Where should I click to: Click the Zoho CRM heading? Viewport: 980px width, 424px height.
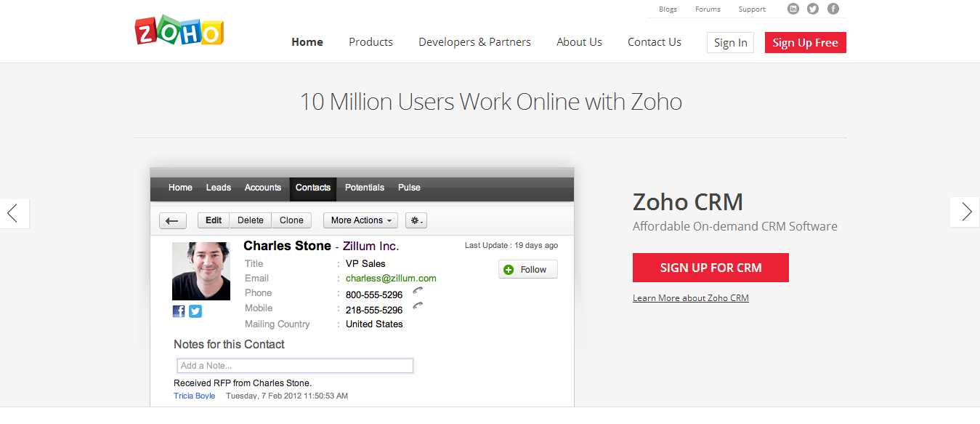click(688, 201)
